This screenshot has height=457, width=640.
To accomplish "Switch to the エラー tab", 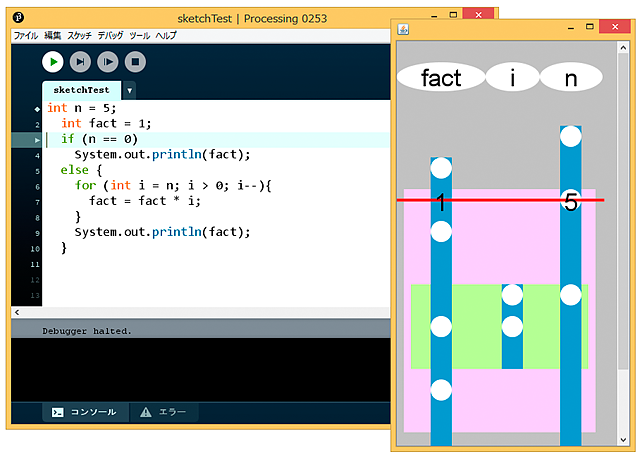I will click(x=160, y=412).
